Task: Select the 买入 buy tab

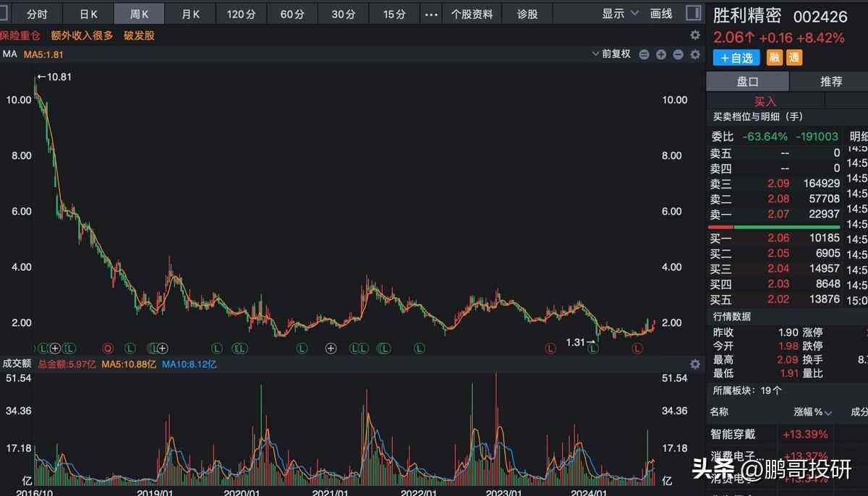Action: 765,101
